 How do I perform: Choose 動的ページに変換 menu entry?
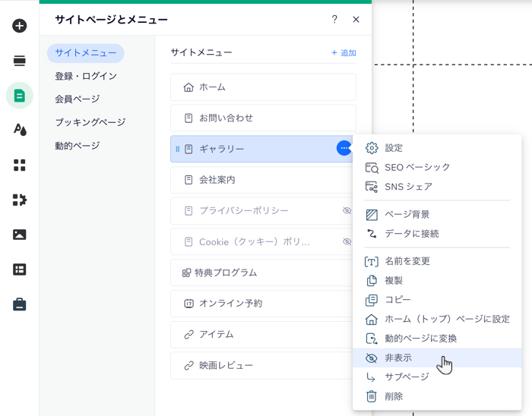click(x=437, y=339)
